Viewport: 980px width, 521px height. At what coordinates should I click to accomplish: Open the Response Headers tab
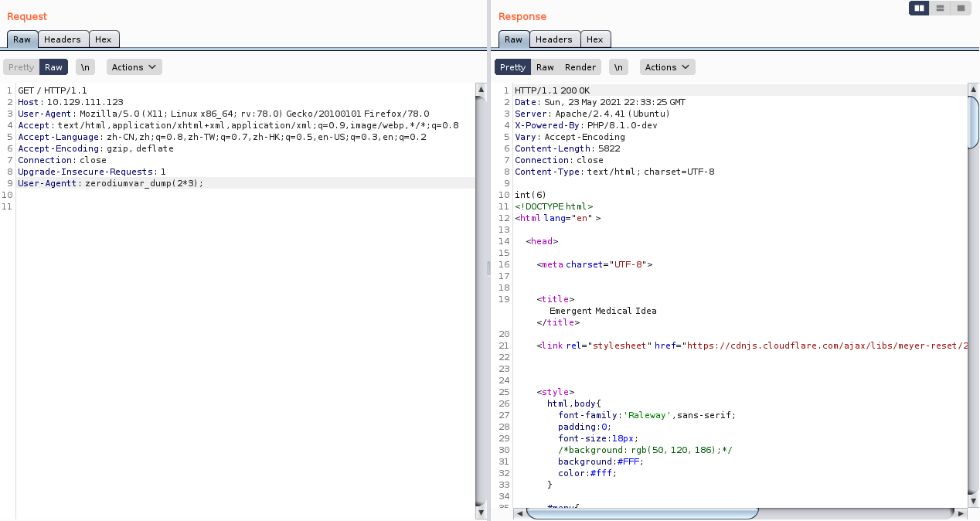[554, 39]
